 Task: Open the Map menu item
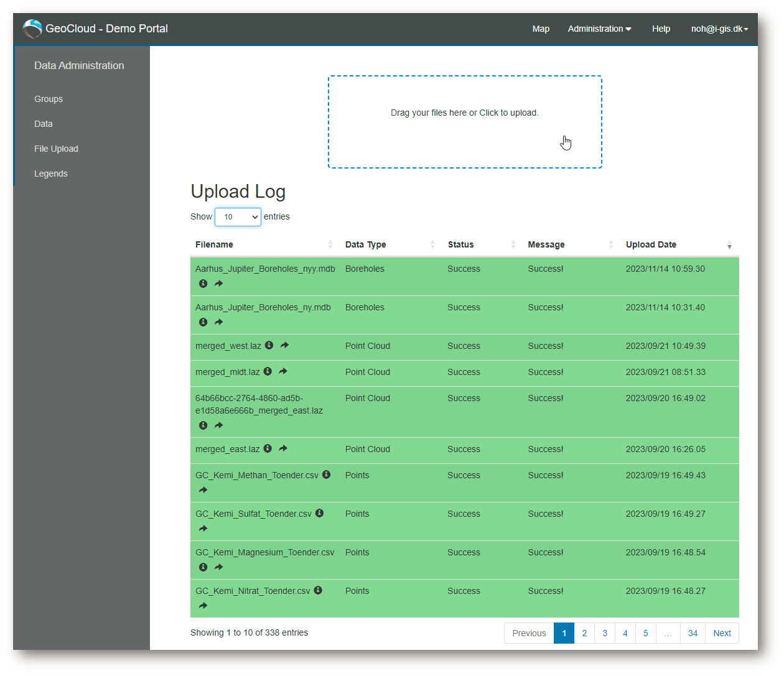click(541, 29)
